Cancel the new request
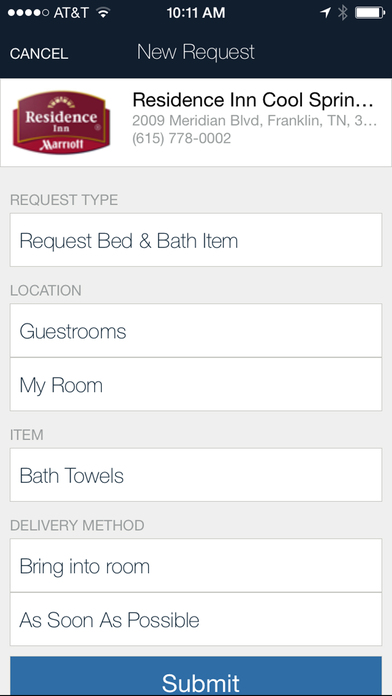This screenshot has height=696, width=392. click(39, 54)
